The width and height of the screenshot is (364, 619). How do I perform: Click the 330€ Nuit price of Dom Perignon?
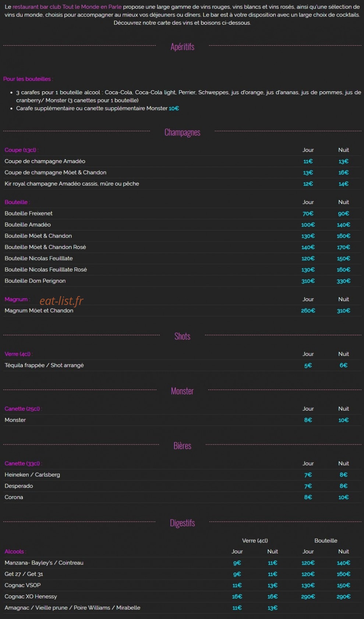(x=343, y=281)
